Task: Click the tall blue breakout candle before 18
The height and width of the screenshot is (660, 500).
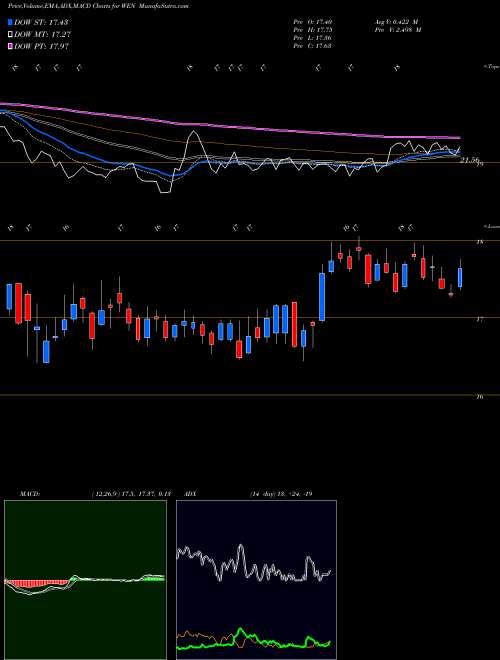Action: click(x=322, y=297)
